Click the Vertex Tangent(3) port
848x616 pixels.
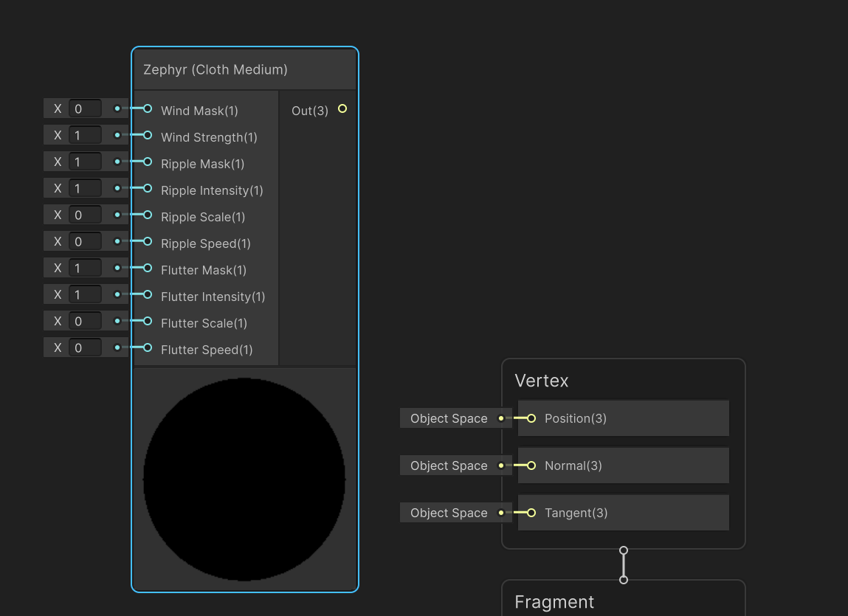click(x=531, y=513)
